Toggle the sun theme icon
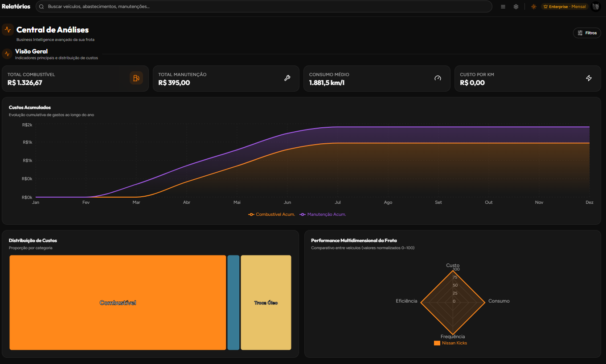Viewport: 606px width, 364px height. (533, 7)
